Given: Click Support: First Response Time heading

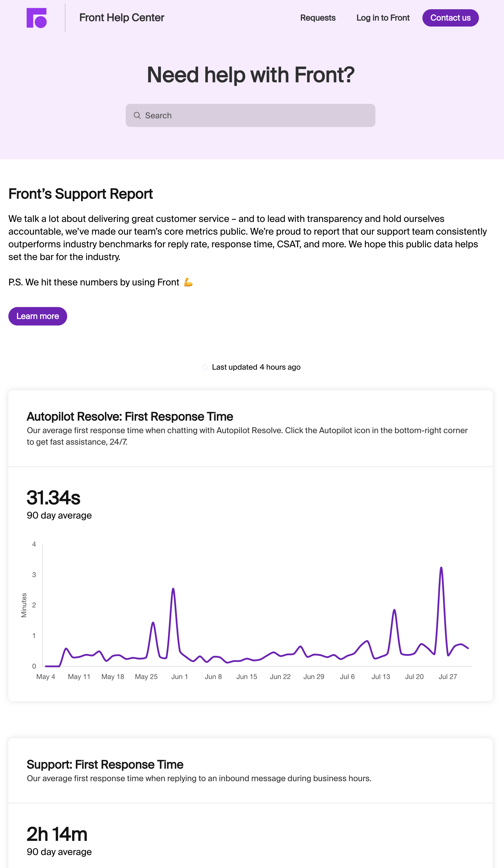Looking at the screenshot, I should pos(105,764).
